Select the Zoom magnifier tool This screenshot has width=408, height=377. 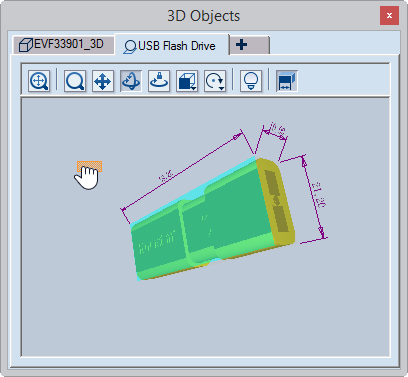tap(75, 81)
